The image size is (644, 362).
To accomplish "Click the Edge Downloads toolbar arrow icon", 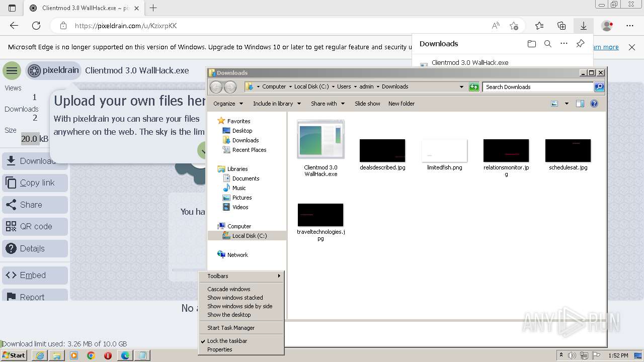I will [x=584, y=26].
